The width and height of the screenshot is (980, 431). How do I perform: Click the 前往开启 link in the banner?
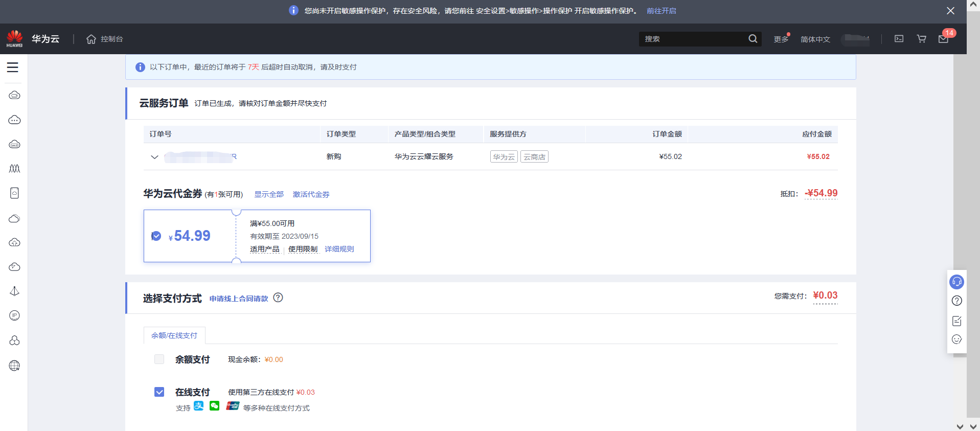661,11
